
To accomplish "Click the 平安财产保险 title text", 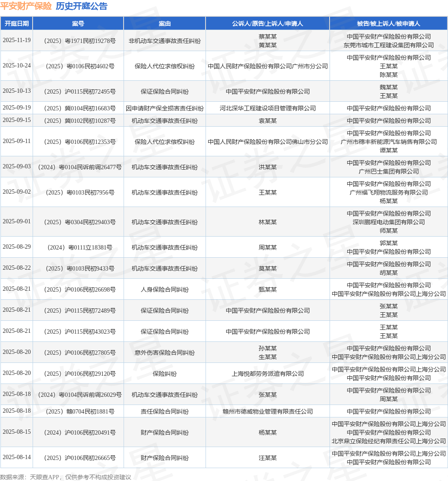I will pyautogui.click(x=26, y=6).
